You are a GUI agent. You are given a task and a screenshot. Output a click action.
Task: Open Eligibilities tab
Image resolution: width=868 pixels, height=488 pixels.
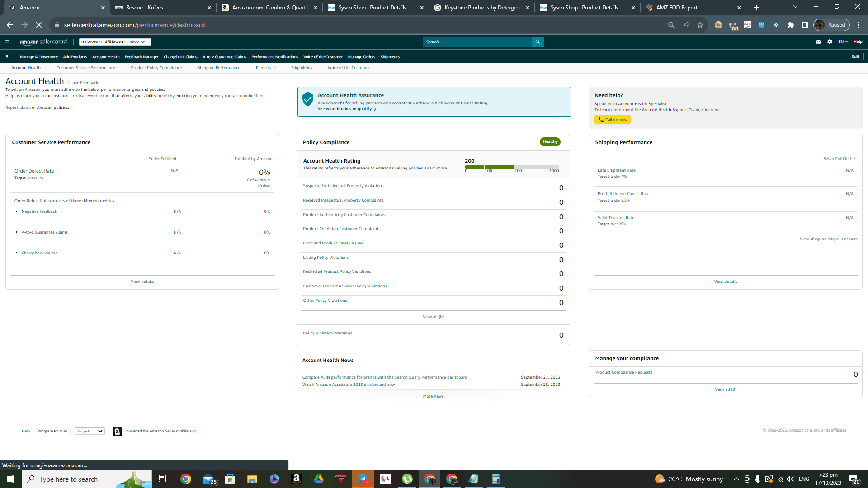click(x=302, y=68)
